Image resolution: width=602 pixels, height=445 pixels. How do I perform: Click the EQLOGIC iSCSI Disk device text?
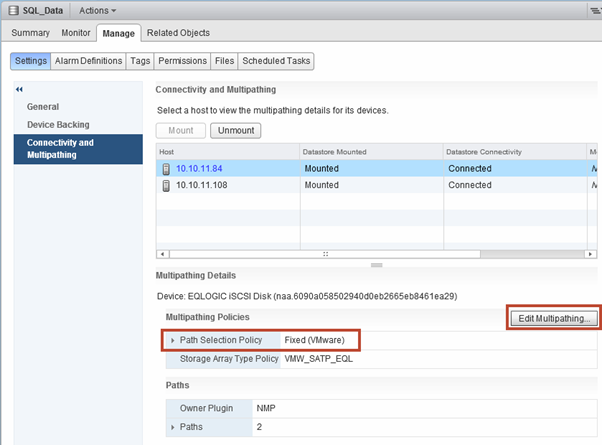click(x=307, y=296)
